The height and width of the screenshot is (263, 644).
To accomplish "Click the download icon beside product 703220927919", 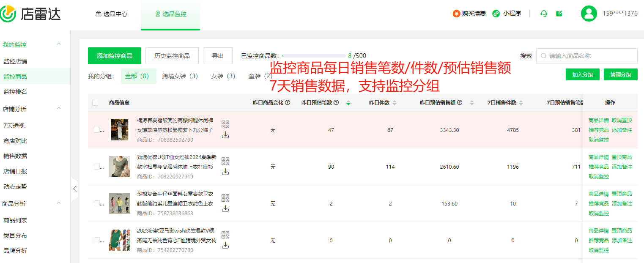I will point(226,171).
